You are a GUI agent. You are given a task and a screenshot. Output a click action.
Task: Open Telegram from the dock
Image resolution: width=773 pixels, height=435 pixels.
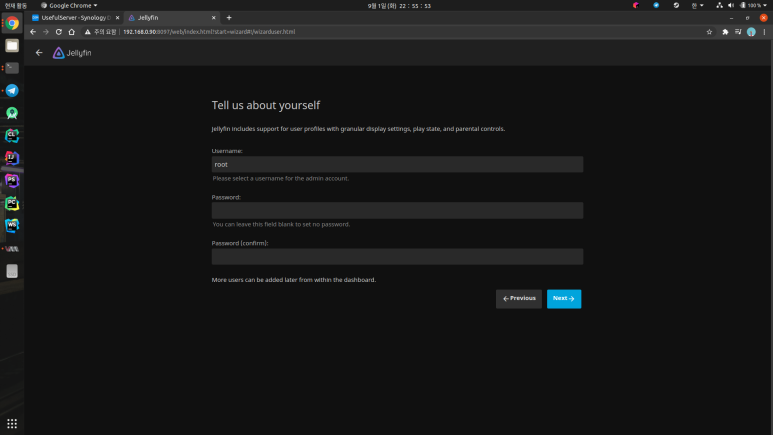[x=12, y=90]
